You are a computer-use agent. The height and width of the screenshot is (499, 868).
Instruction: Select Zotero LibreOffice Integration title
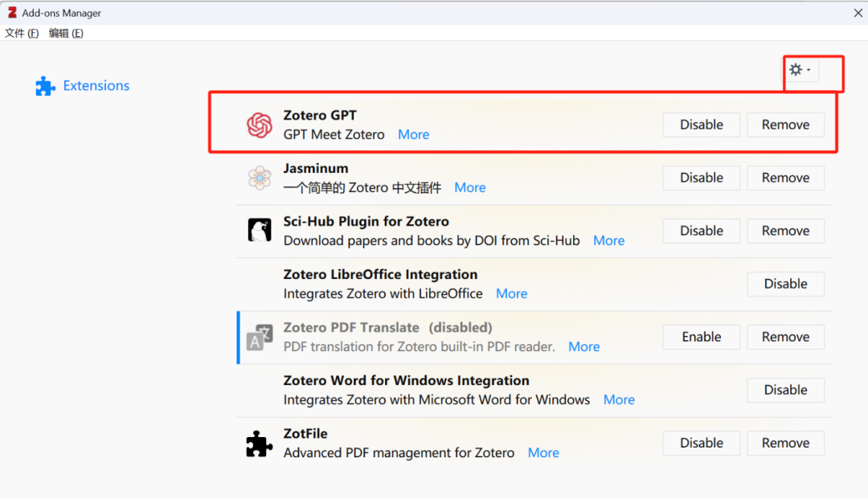click(x=380, y=274)
